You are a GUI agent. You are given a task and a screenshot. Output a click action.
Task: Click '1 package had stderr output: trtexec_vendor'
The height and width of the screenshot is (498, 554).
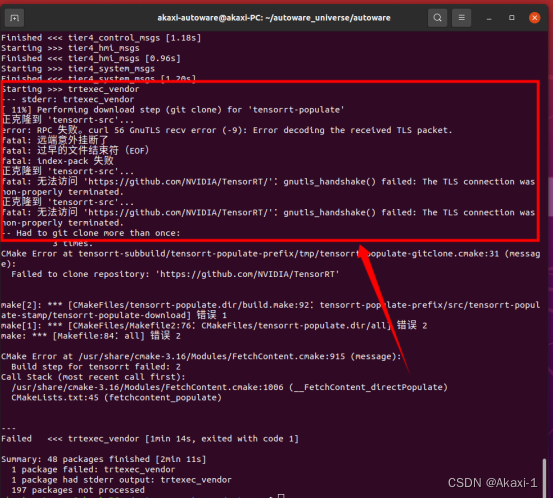coord(121,480)
